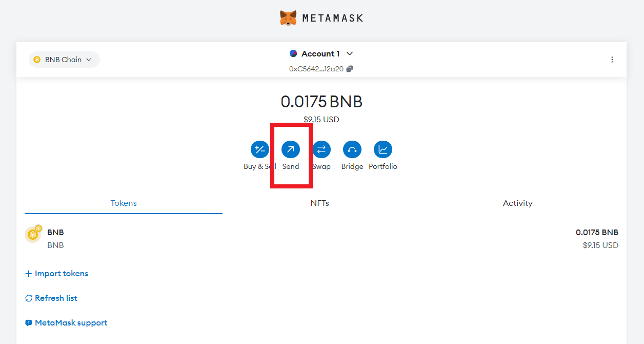Click the Bridge icon
The image size is (644, 344).
click(x=352, y=149)
